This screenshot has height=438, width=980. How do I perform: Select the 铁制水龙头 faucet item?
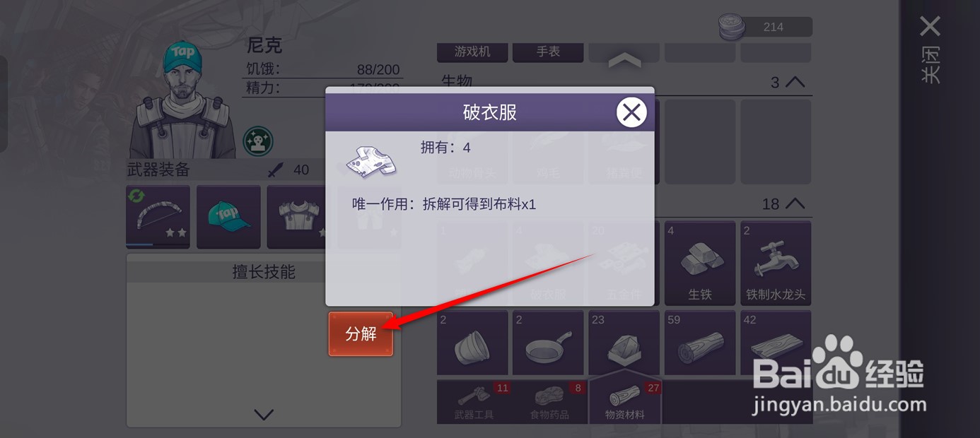[776, 264]
